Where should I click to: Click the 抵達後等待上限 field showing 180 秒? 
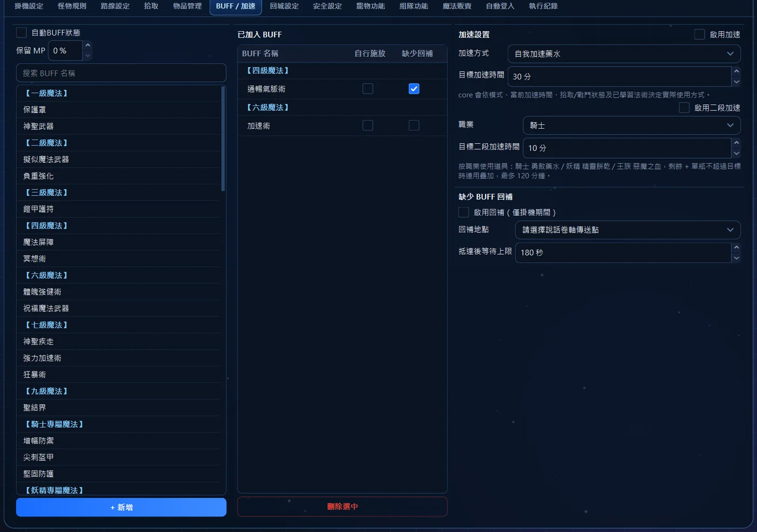pyautogui.click(x=623, y=252)
